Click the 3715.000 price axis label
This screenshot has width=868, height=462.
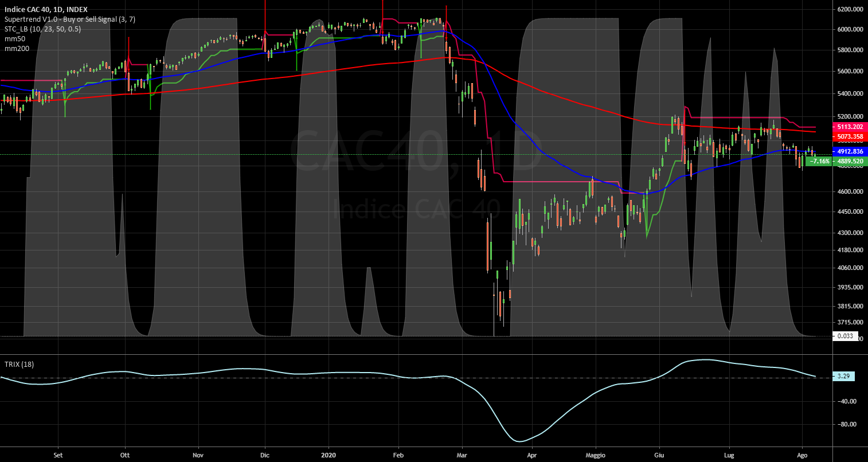[x=850, y=322]
